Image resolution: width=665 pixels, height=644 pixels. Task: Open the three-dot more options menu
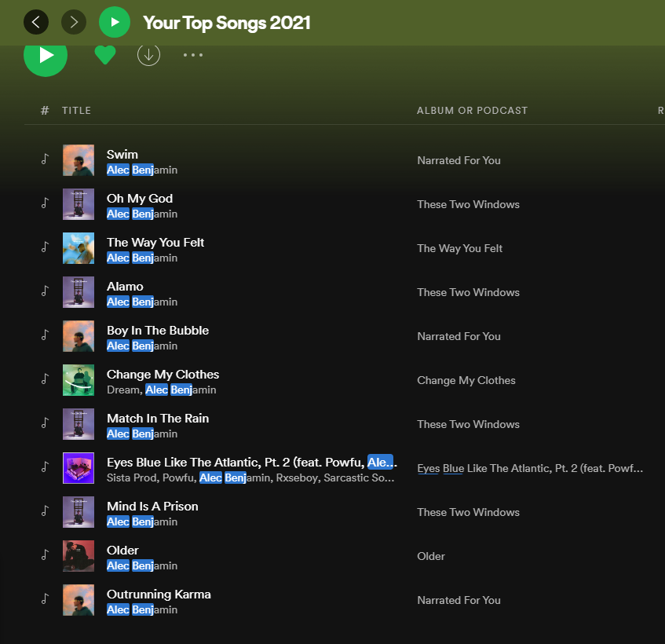(193, 55)
